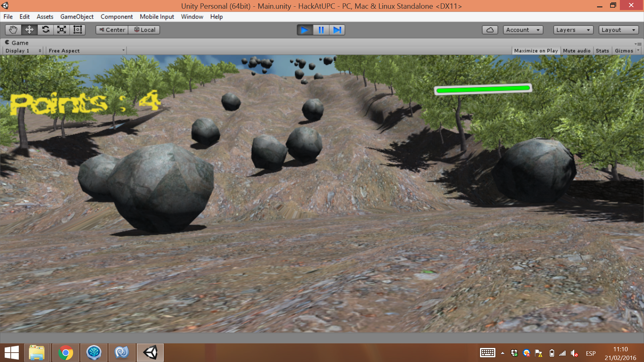
Task: Open the GameObject menu
Action: pyautogui.click(x=77, y=17)
